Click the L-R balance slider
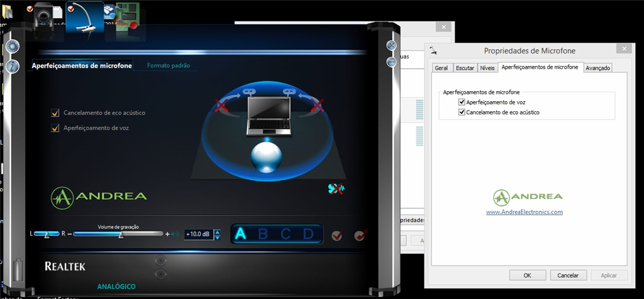Viewport: 644px width, 299px height. click(x=47, y=234)
